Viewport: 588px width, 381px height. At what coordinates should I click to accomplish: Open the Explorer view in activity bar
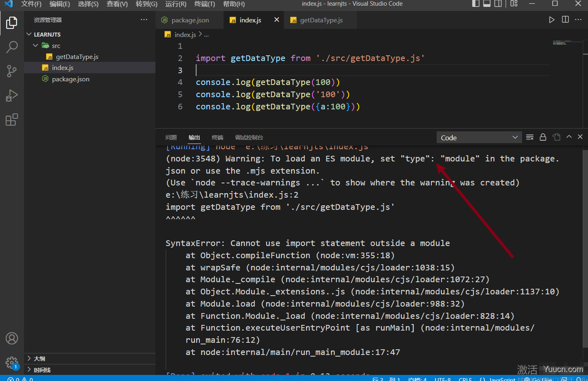tap(12, 23)
